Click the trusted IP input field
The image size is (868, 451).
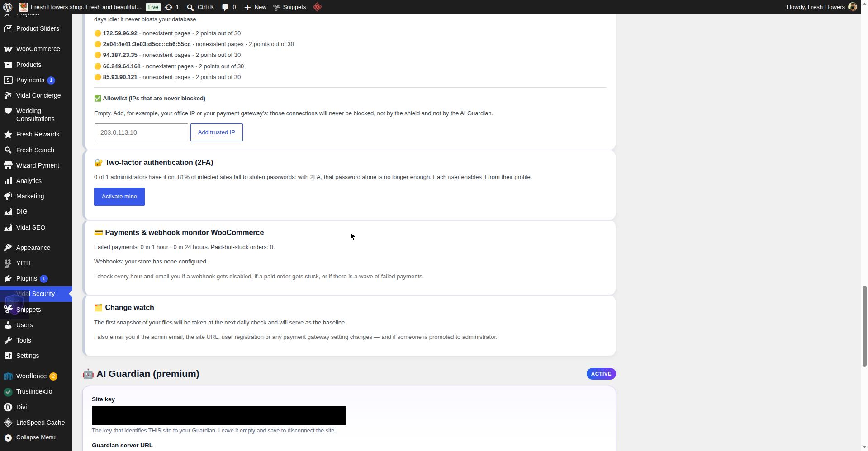pos(141,132)
